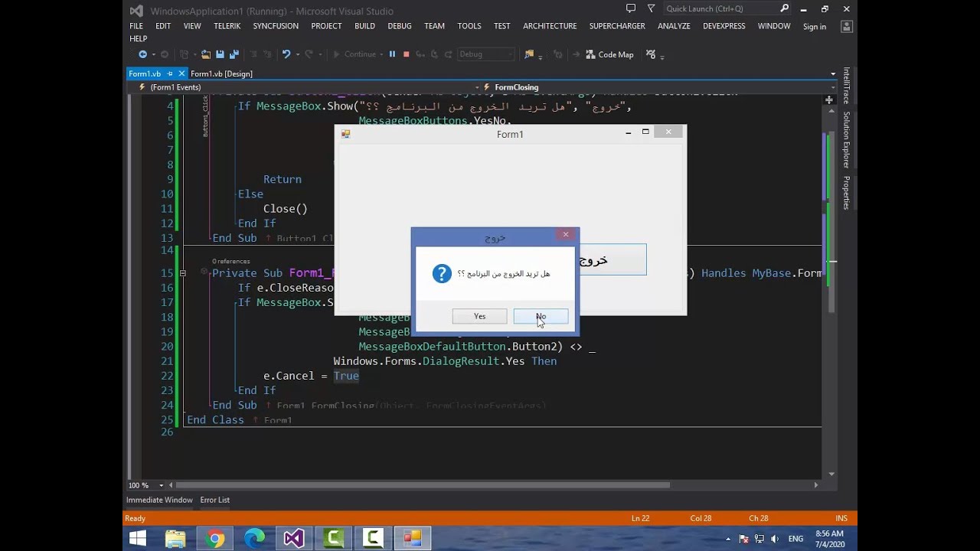This screenshot has height=551, width=980.
Task: Collapse the Form1_FormClosing Sub outline
Action: click(182, 273)
